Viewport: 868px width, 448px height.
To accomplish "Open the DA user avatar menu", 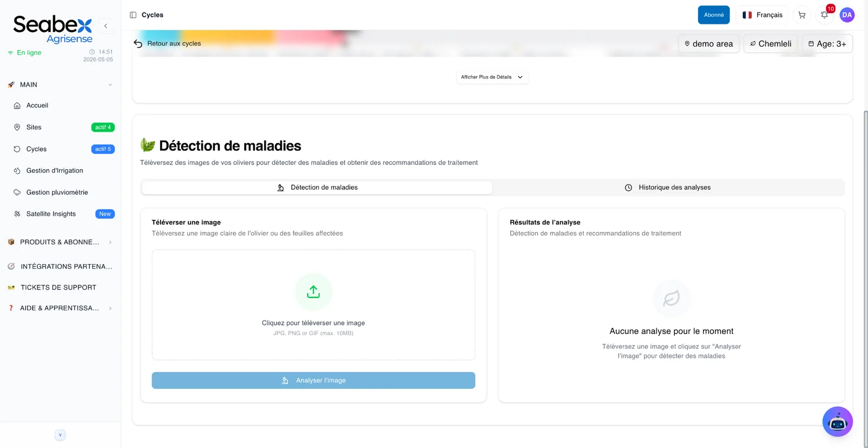I will click(847, 15).
